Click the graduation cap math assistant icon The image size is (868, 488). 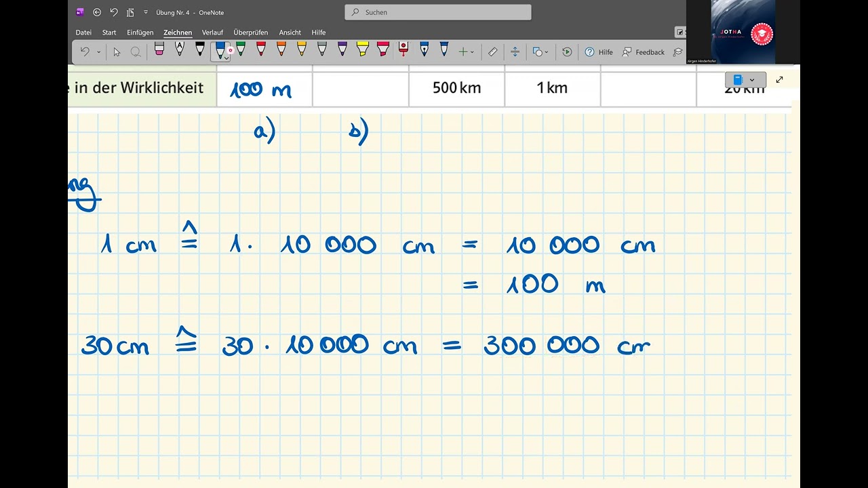tap(677, 52)
